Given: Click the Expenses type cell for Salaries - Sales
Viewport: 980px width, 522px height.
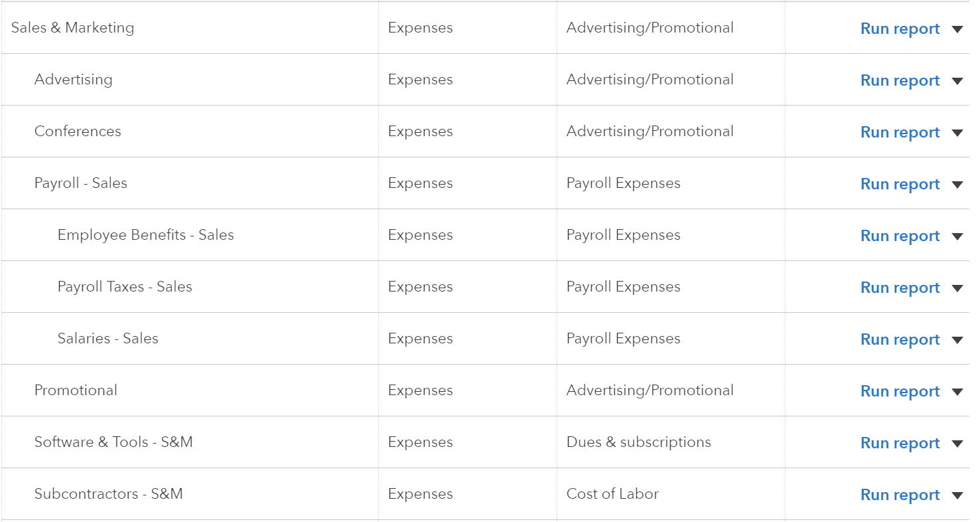Looking at the screenshot, I should (419, 339).
